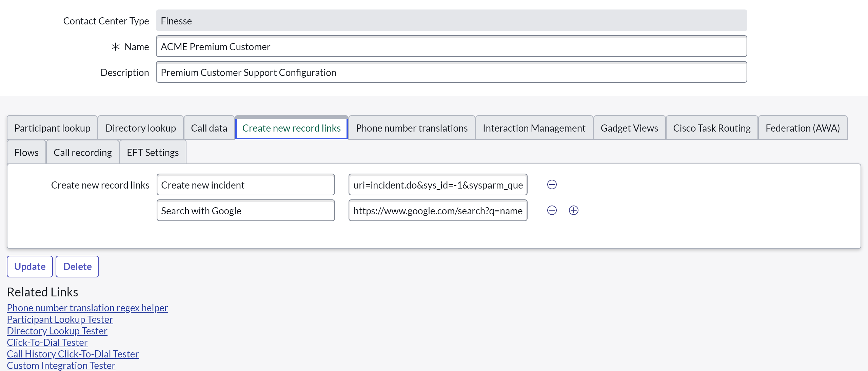Open the EFT Settings tab
Viewport: 868px width, 371px height.
tap(153, 152)
